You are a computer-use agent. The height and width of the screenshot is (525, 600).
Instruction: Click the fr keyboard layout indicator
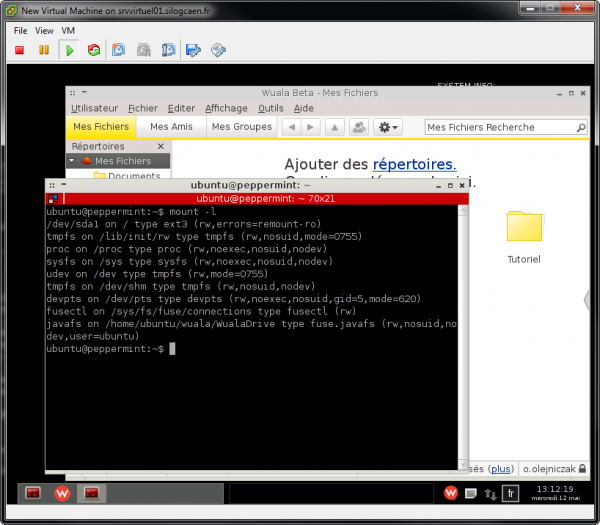pyautogui.click(x=510, y=493)
